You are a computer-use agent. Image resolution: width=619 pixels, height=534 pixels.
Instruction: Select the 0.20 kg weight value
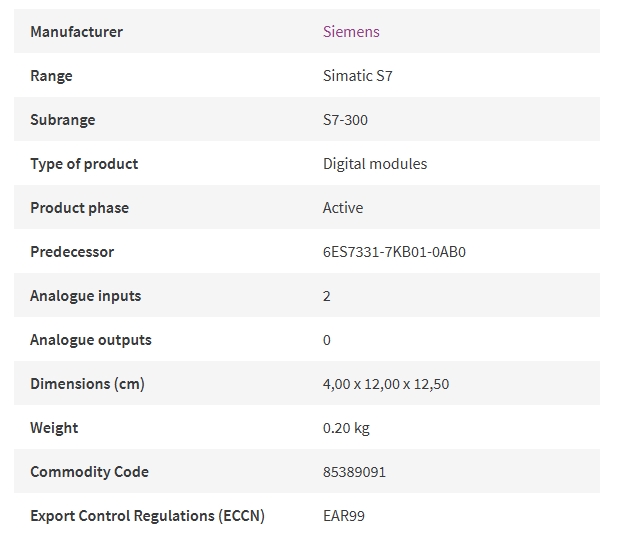[346, 428]
